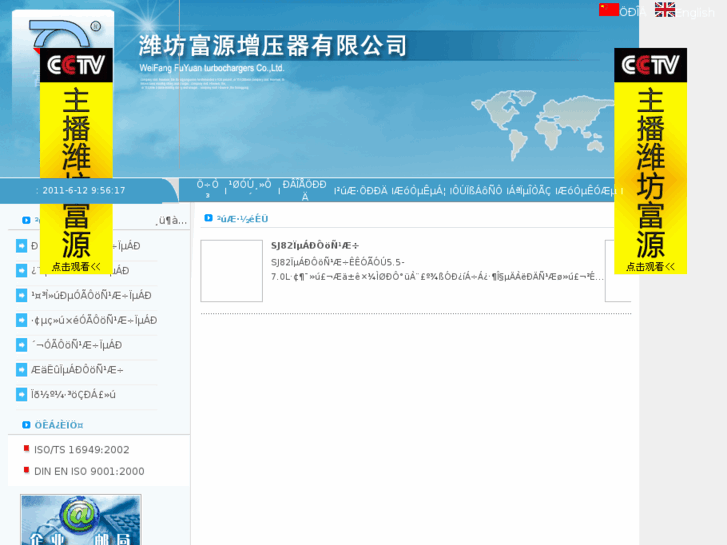Screen dimensions: 727x545
Task: Click the date and time display 2011-6-12
Action: [x=84, y=190]
